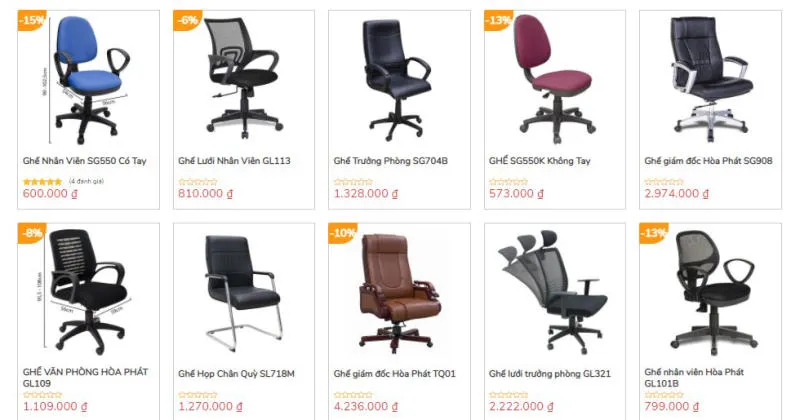The height and width of the screenshot is (420, 800).
Task: Click the -13% badge on GL101B chair
Action: click(654, 233)
